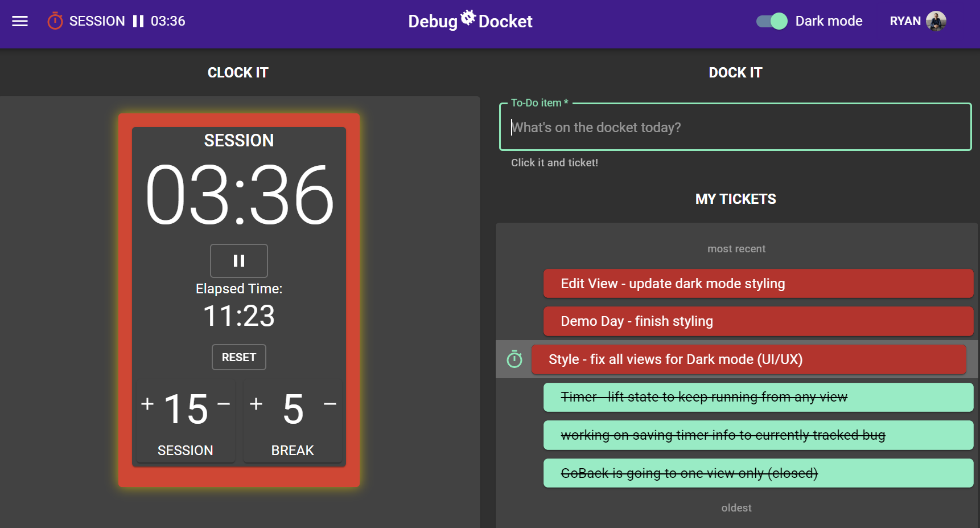The height and width of the screenshot is (528, 980).
Task: Click the break length value 5
Action: (293, 409)
